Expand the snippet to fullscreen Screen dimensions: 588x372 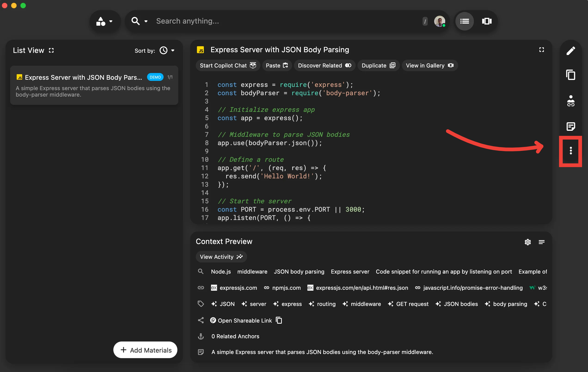pos(541,50)
